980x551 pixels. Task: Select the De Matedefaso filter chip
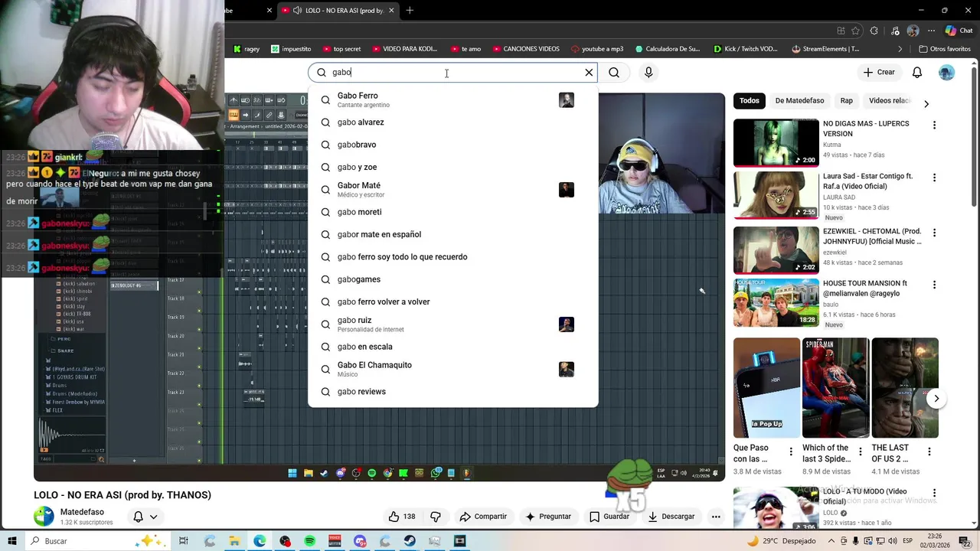(799, 100)
